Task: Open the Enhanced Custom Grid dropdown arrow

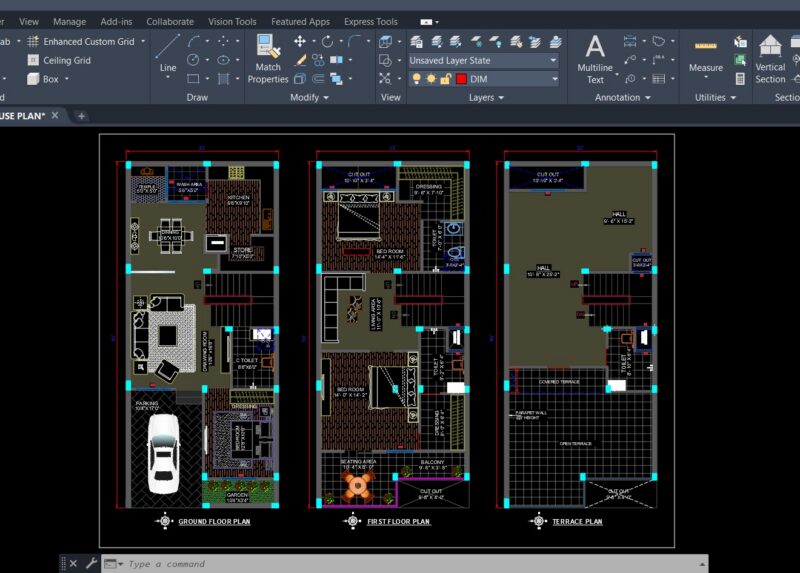Action: [x=143, y=41]
